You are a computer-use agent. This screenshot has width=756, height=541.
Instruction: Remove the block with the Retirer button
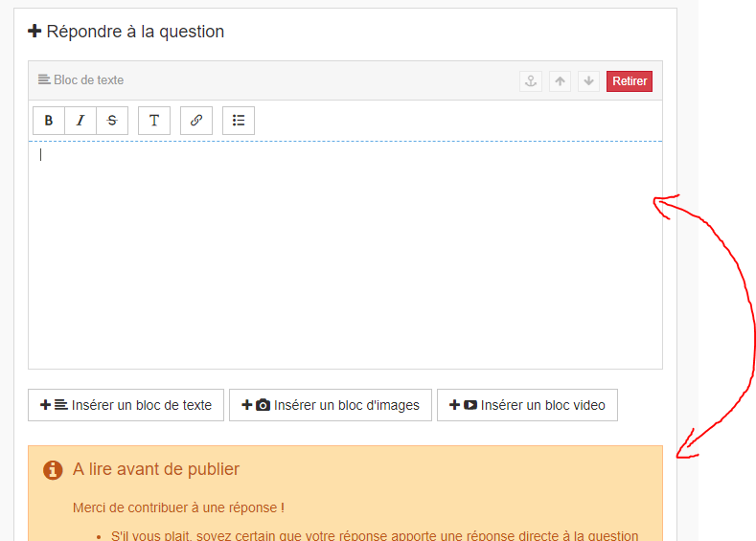tap(630, 81)
